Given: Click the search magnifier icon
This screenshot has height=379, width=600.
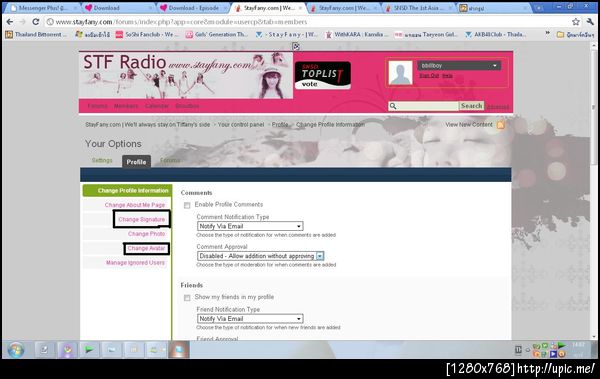Looking at the screenshot, I should [393, 106].
